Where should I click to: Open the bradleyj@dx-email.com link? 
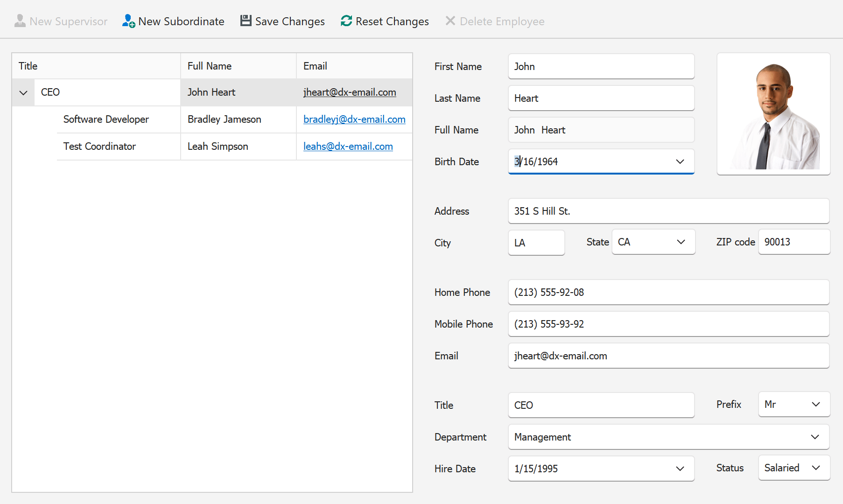(354, 119)
